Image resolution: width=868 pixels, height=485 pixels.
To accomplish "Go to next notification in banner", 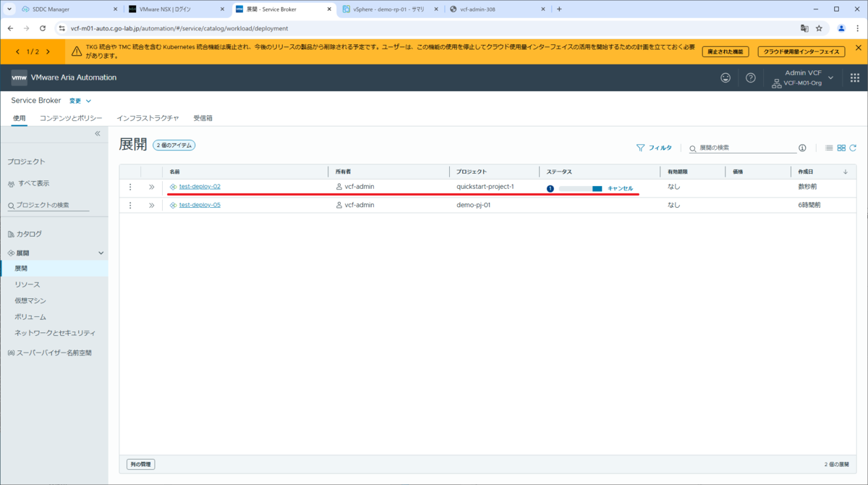I will click(48, 51).
